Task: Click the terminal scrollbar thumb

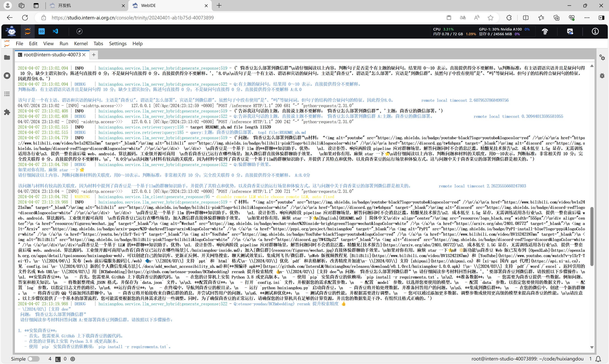Action: tap(592, 237)
